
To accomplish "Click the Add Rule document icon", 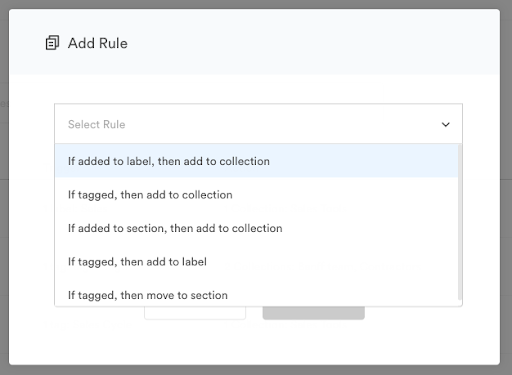I will 52,43.
